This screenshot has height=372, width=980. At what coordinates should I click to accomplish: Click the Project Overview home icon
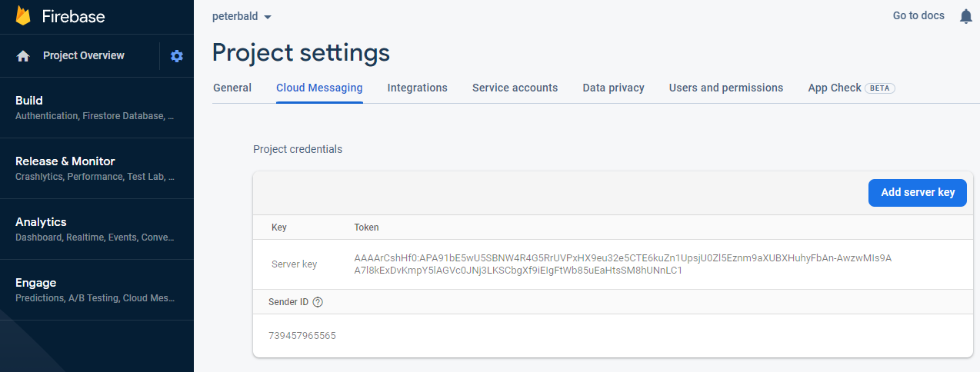coord(23,56)
